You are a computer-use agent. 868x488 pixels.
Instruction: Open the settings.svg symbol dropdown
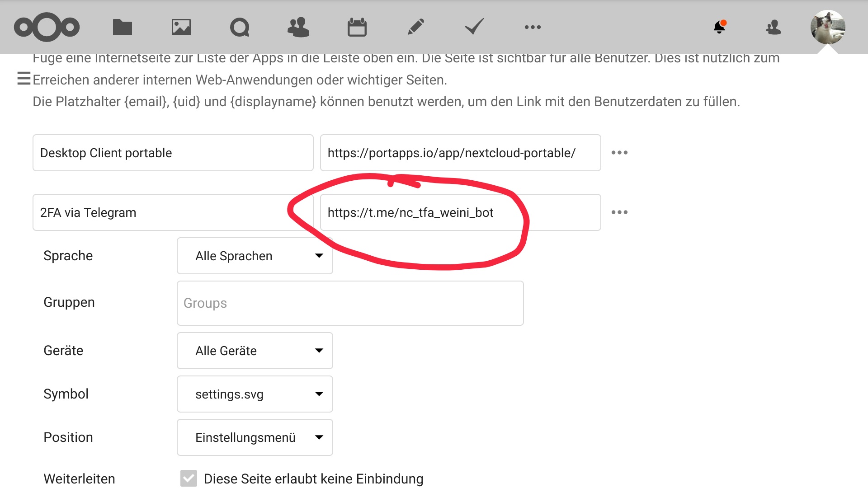(x=255, y=394)
